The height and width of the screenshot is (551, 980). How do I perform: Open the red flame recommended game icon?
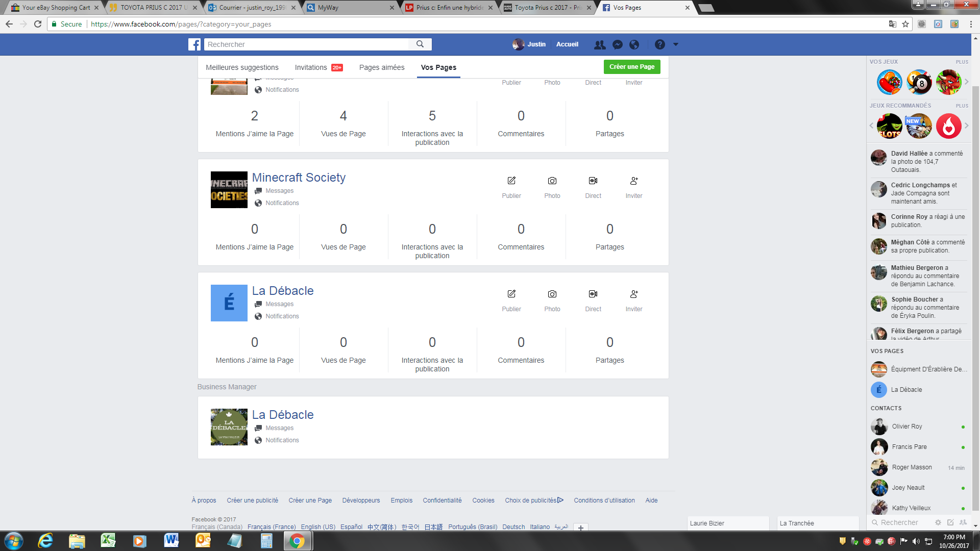(949, 126)
